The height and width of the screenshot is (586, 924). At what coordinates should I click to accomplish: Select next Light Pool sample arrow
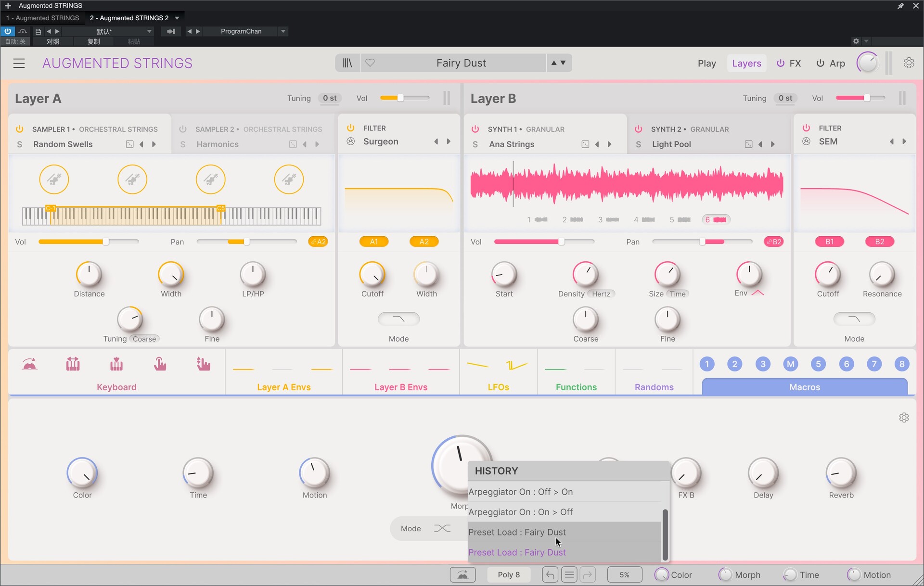pos(773,144)
